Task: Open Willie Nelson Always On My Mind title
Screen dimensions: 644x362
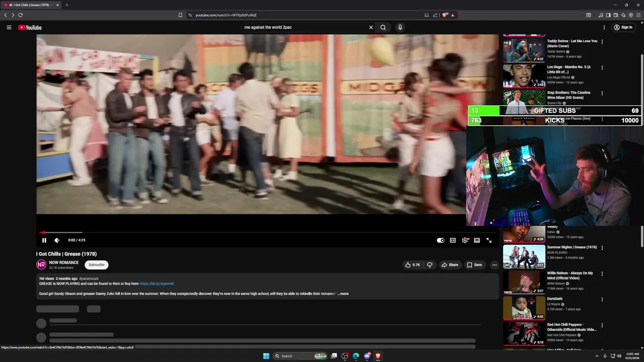Action: [x=570, y=276]
